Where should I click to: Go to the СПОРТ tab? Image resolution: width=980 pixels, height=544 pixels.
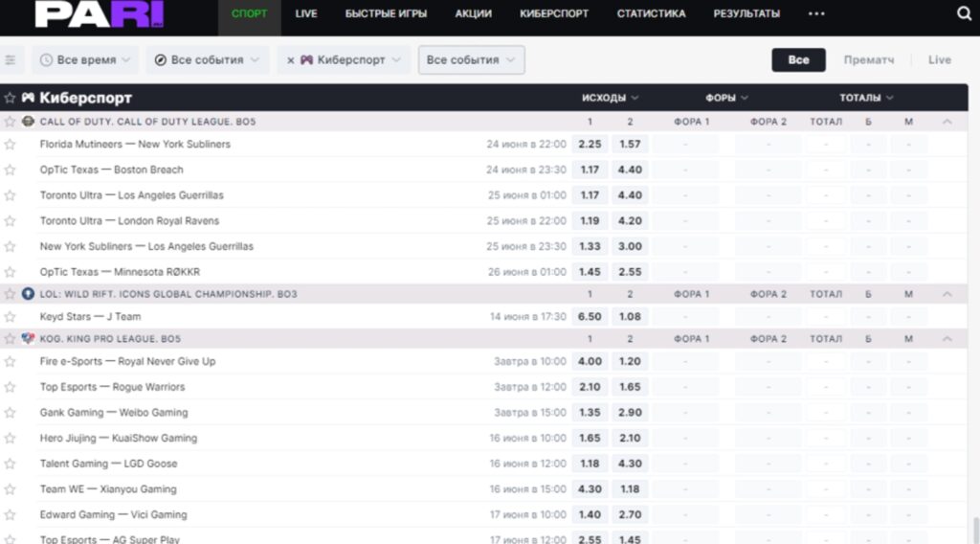coord(250,13)
